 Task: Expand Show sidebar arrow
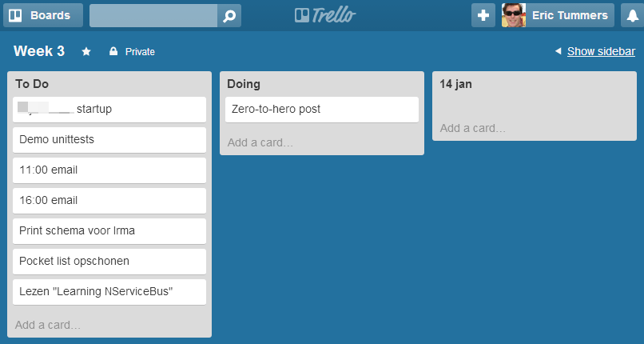559,51
